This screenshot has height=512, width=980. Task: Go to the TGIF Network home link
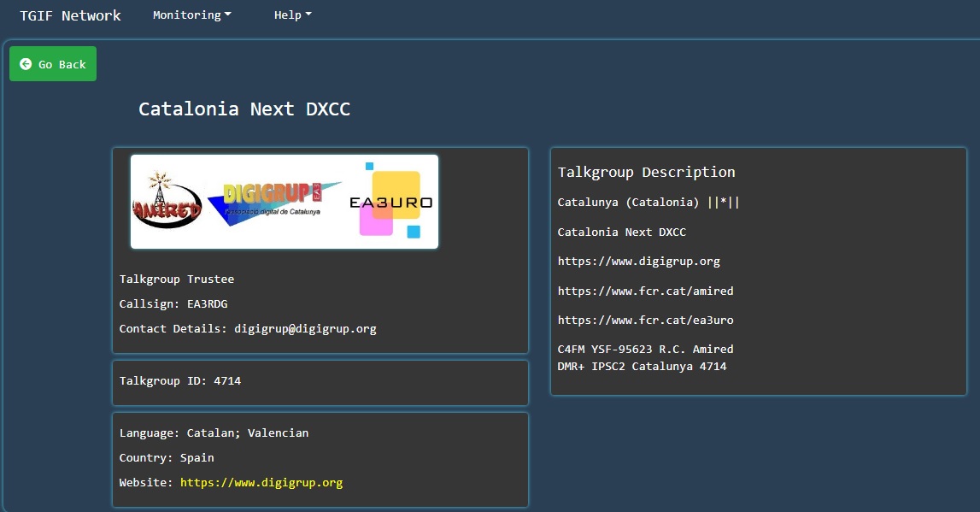pyautogui.click(x=70, y=15)
